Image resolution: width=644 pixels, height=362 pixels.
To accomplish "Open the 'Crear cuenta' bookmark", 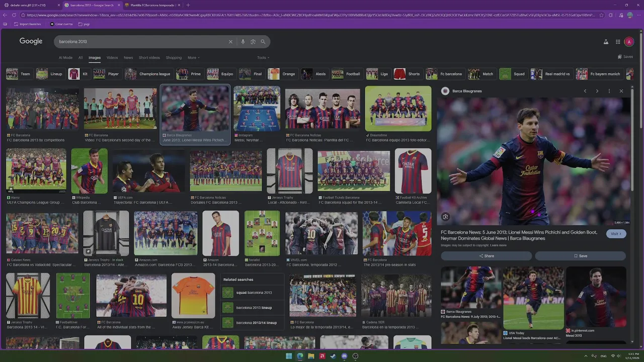I will point(61,24).
